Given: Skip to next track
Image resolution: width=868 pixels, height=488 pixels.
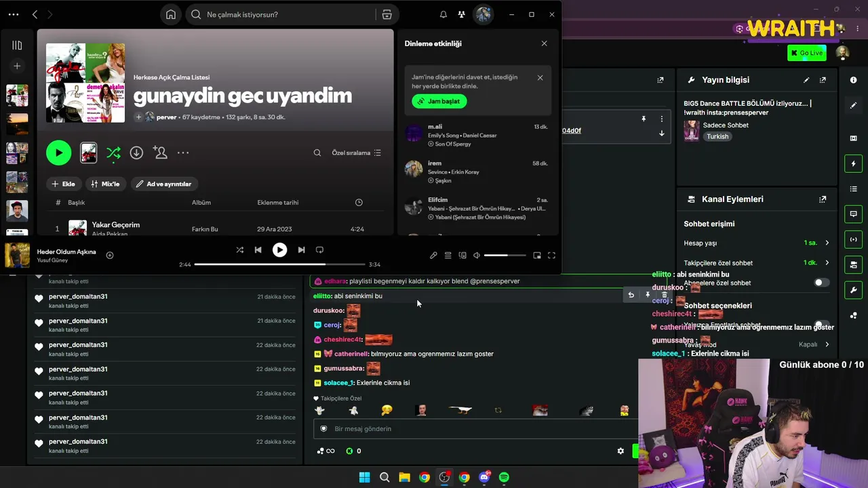Looking at the screenshot, I should coord(301,250).
